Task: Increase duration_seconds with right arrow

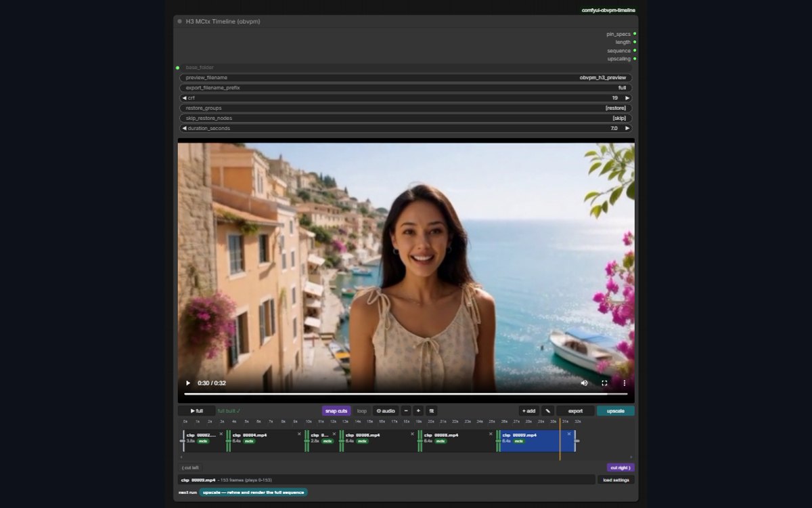Action: click(627, 128)
